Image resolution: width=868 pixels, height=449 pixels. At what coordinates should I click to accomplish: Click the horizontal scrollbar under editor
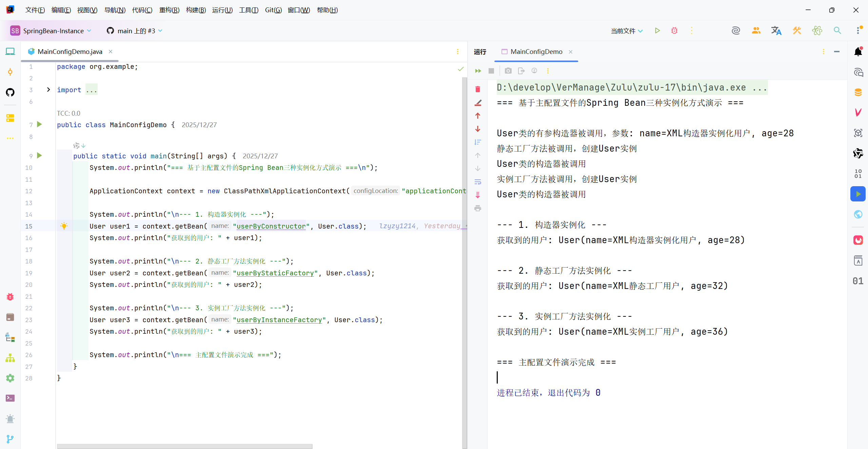click(x=184, y=446)
